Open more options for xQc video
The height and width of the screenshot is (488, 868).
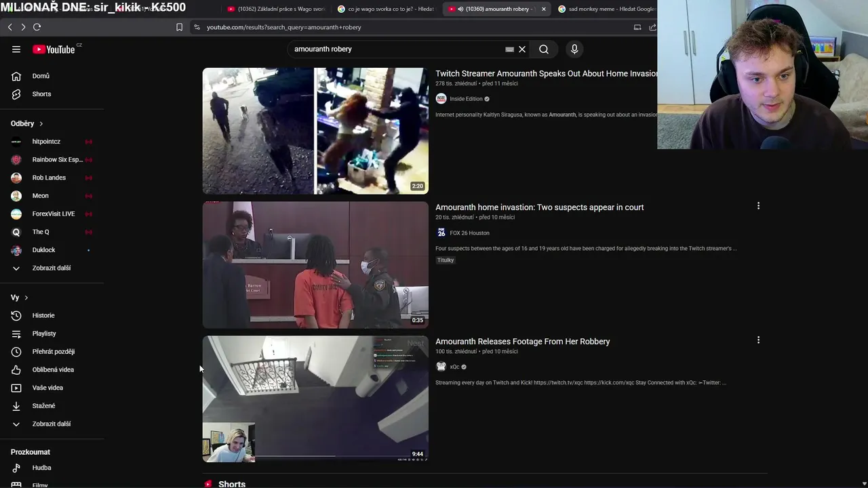[x=758, y=340]
